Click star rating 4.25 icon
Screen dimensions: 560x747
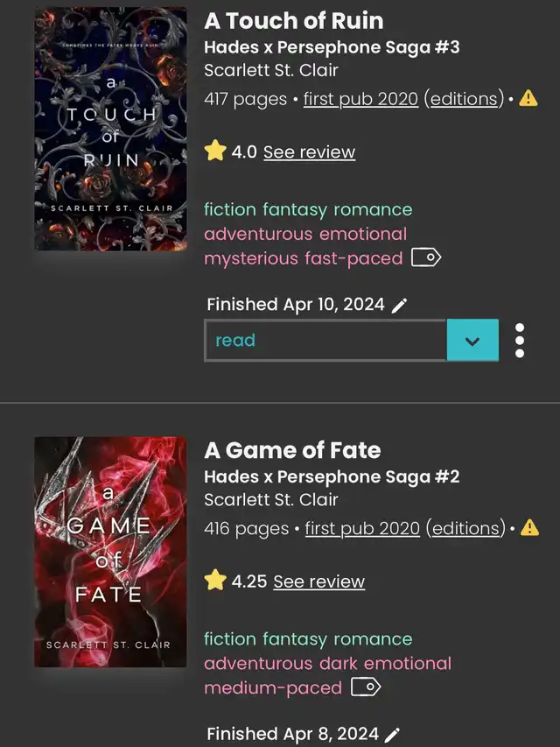pyautogui.click(x=215, y=581)
